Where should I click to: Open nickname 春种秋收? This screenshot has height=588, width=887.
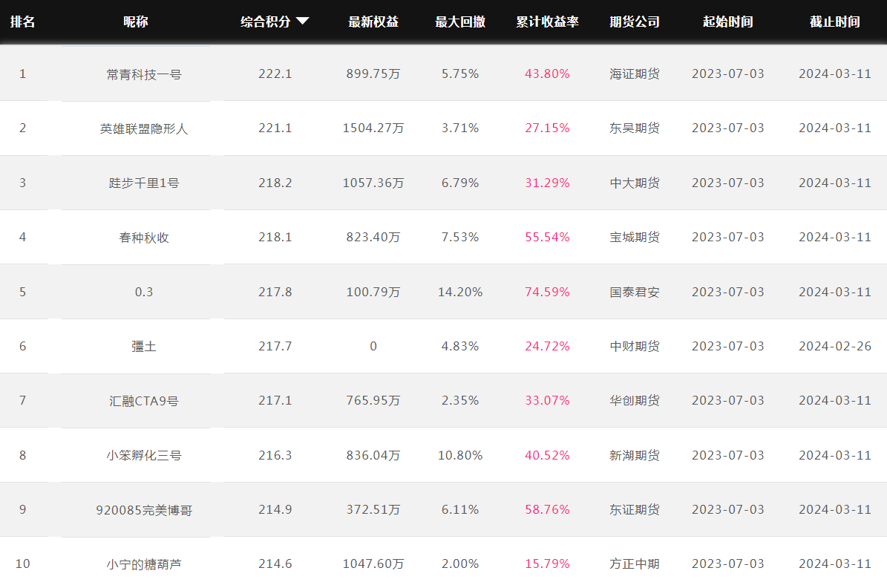click(144, 238)
